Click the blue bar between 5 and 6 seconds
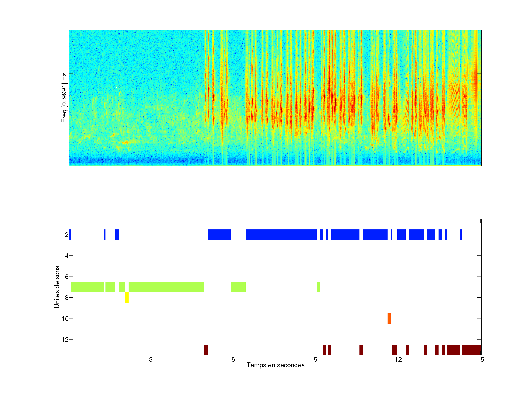Viewport: 532px width, 399px height. (x=219, y=234)
